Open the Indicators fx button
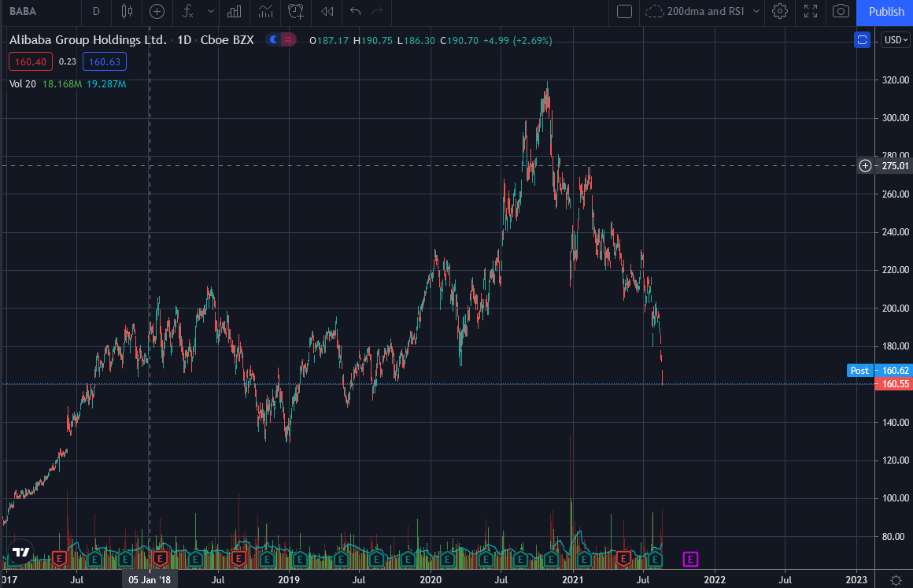 [187, 11]
